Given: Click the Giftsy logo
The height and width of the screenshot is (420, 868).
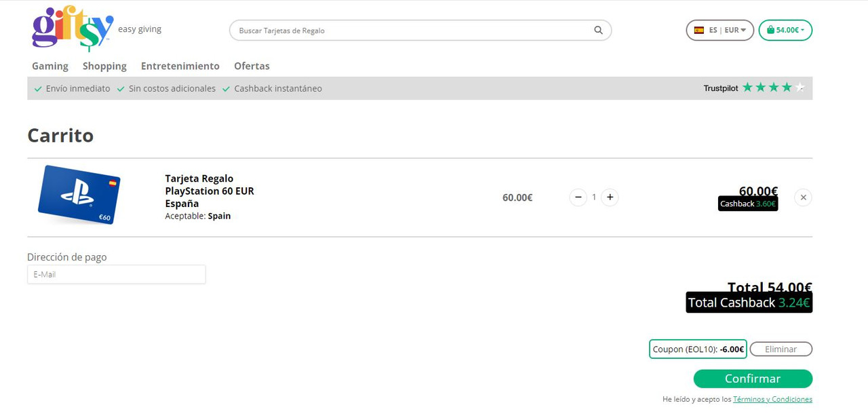Looking at the screenshot, I should coord(73,29).
